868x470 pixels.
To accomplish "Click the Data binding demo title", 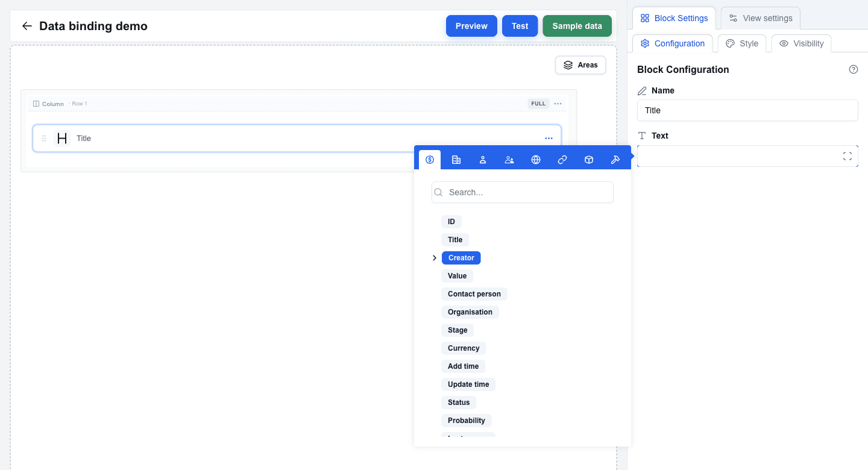I will coord(93,26).
